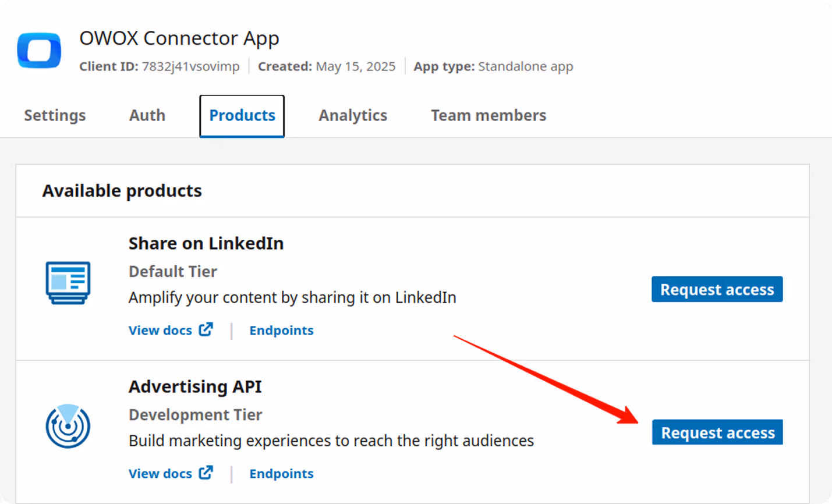This screenshot has width=832, height=504.
Task: Click the Available products section header
Action: coord(122,190)
